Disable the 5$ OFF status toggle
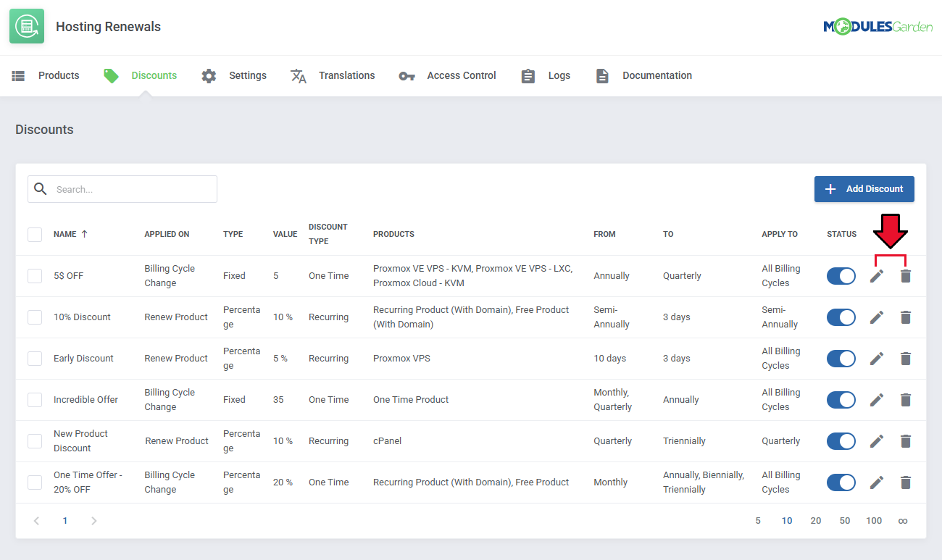This screenshot has height=560, width=942. point(841,276)
